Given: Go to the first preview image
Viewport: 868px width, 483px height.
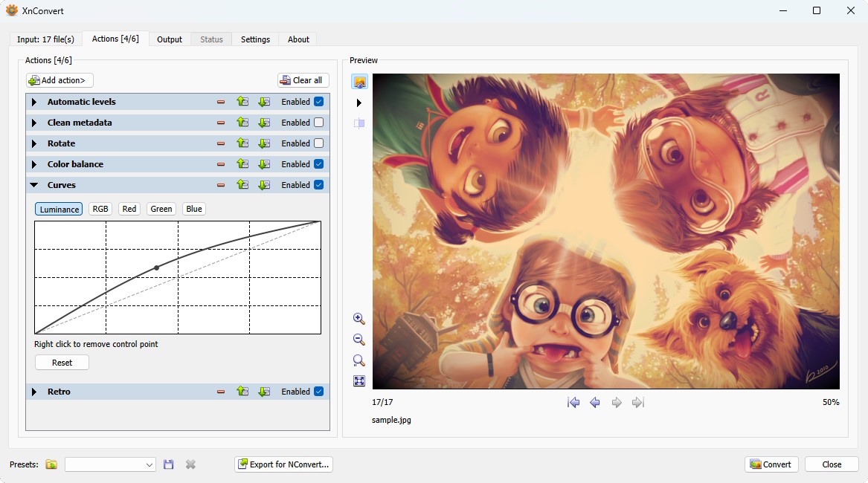Looking at the screenshot, I should (x=573, y=403).
